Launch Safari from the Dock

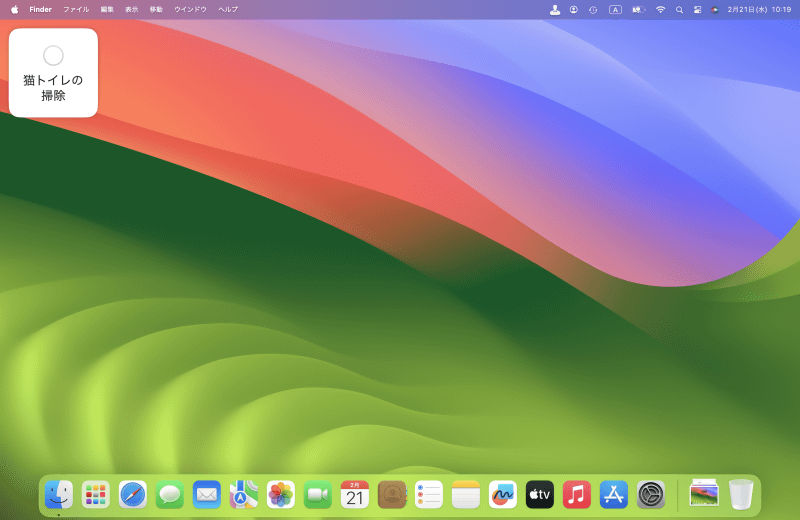click(x=133, y=494)
